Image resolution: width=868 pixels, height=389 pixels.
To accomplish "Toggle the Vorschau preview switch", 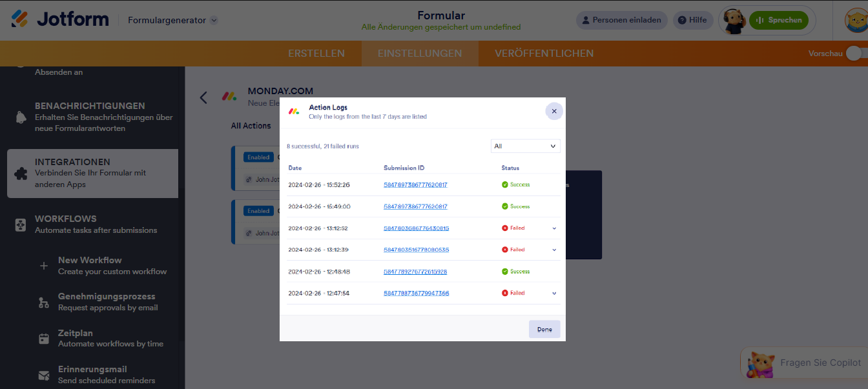I will pos(856,54).
